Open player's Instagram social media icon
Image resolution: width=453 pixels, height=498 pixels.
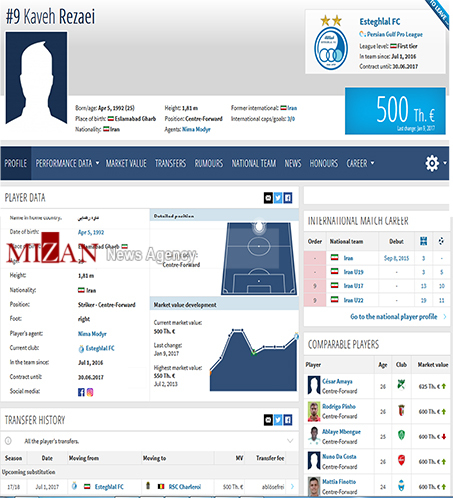point(90,392)
